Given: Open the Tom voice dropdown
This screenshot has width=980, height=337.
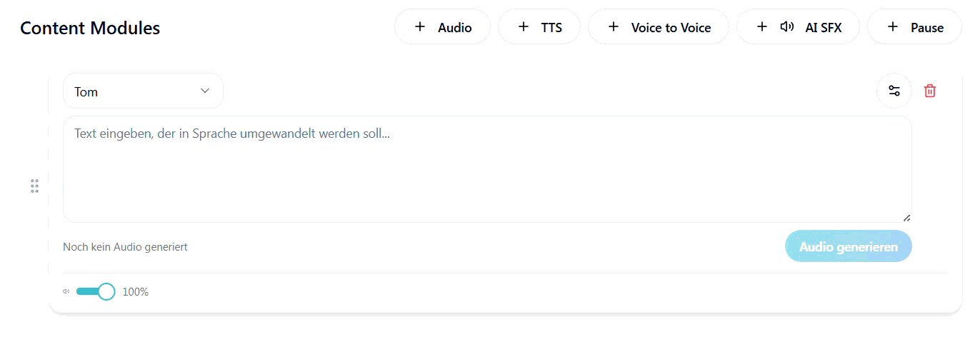Looking at the screenshot, I should click(143, 91).
